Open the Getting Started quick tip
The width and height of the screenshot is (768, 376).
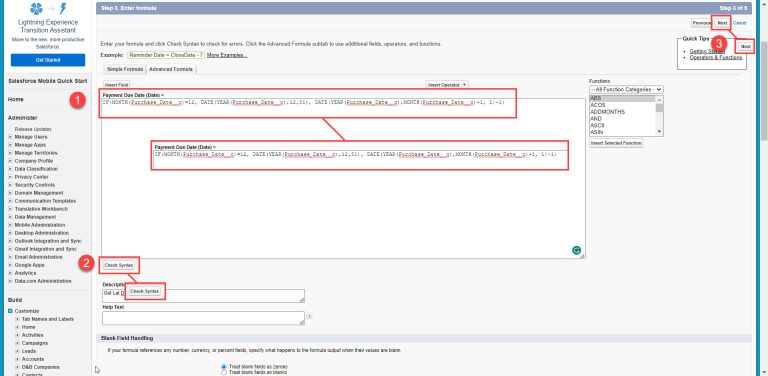(x=707, y=51)
